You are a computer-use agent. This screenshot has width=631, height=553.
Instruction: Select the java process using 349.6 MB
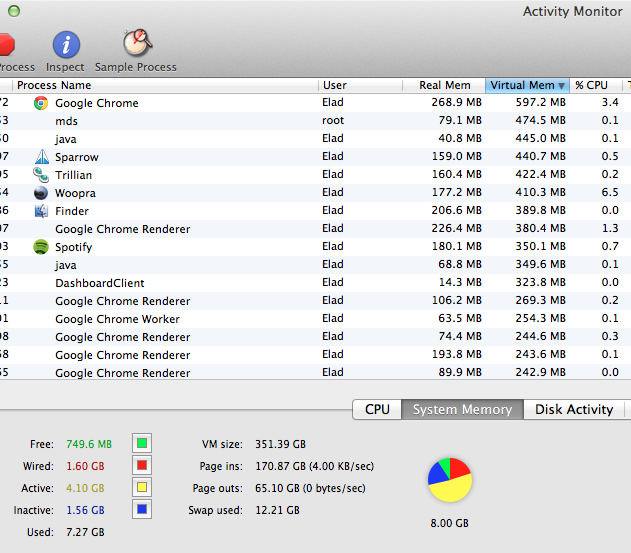[316, 265]
